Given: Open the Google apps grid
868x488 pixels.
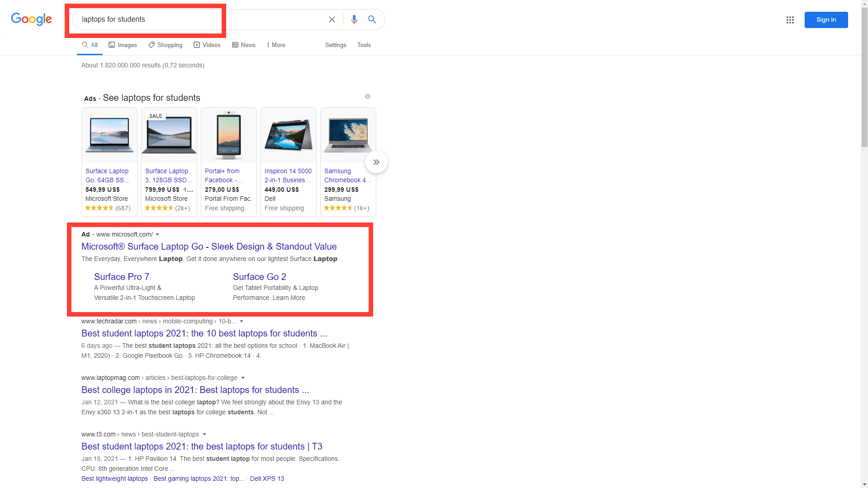Looking at the screenshot, I should (790, 20).
